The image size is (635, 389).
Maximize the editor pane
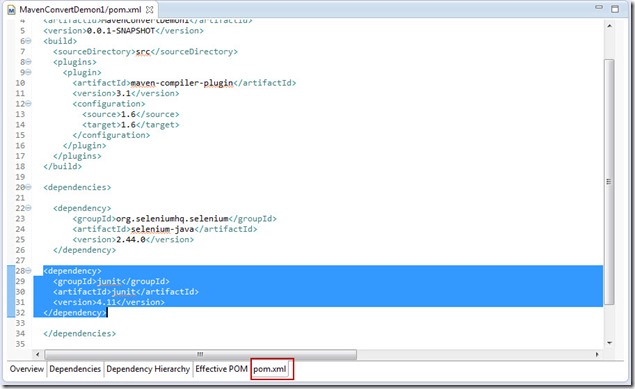pos(615,9)
